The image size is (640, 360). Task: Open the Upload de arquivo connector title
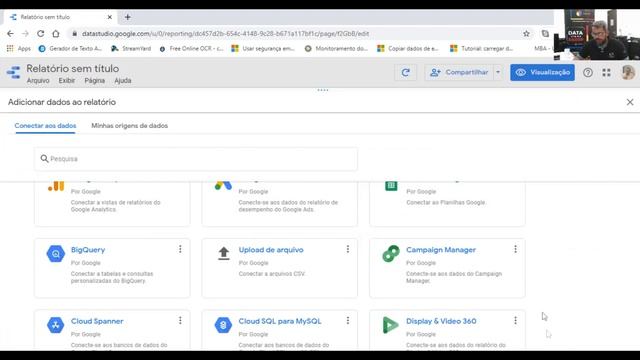point(271,250)
